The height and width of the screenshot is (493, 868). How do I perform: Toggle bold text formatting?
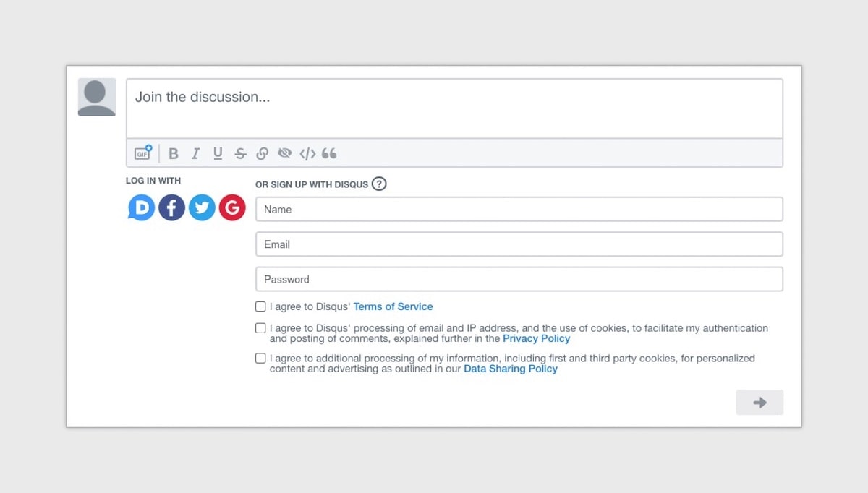174,153
